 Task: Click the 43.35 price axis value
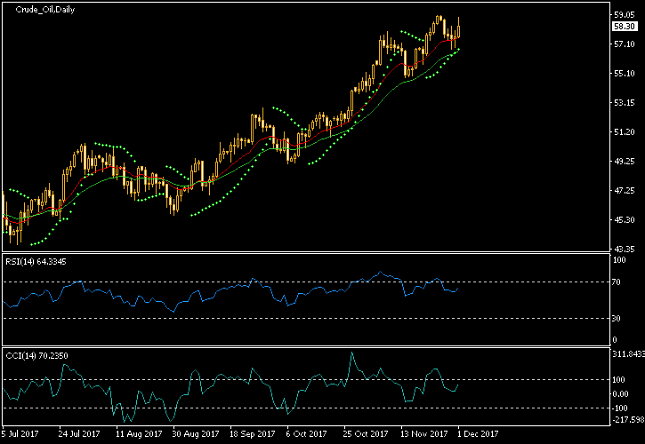(624, 249)
